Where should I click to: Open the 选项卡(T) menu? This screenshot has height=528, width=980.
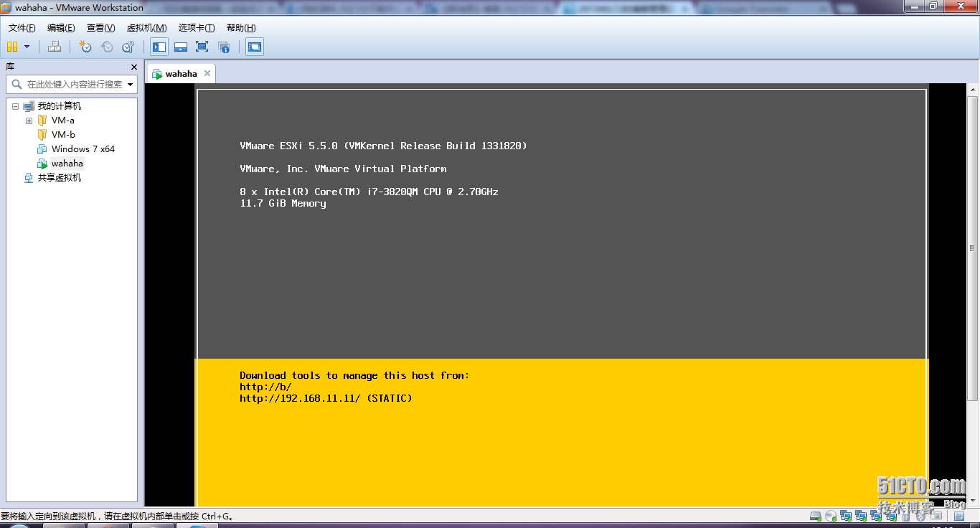(197, 28)
